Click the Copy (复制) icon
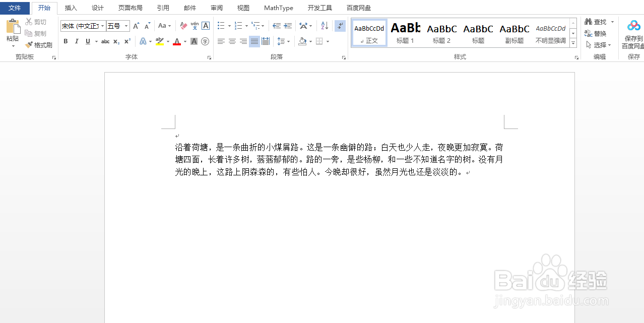The height and width of the screenshot is (323, 644). pyautogui.click(x=29, y=33)
